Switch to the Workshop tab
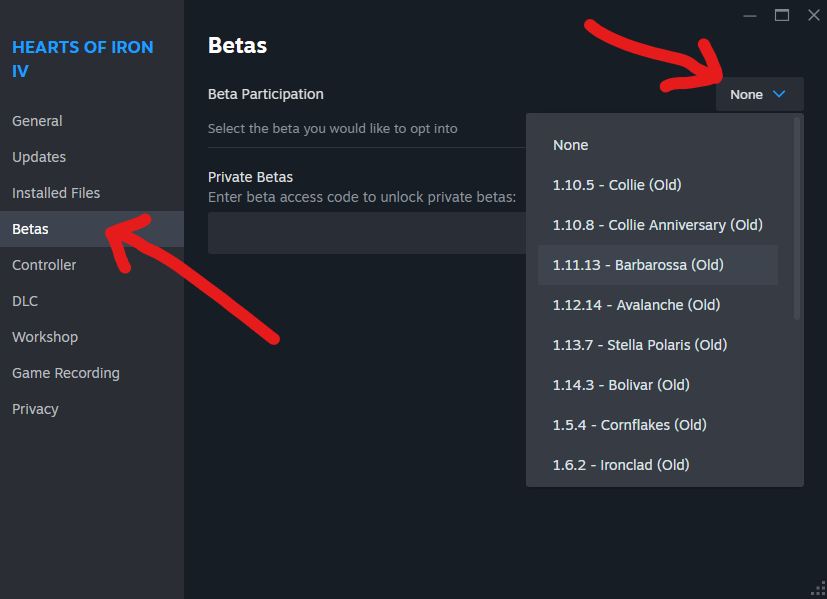 click(x=45, y=337)
